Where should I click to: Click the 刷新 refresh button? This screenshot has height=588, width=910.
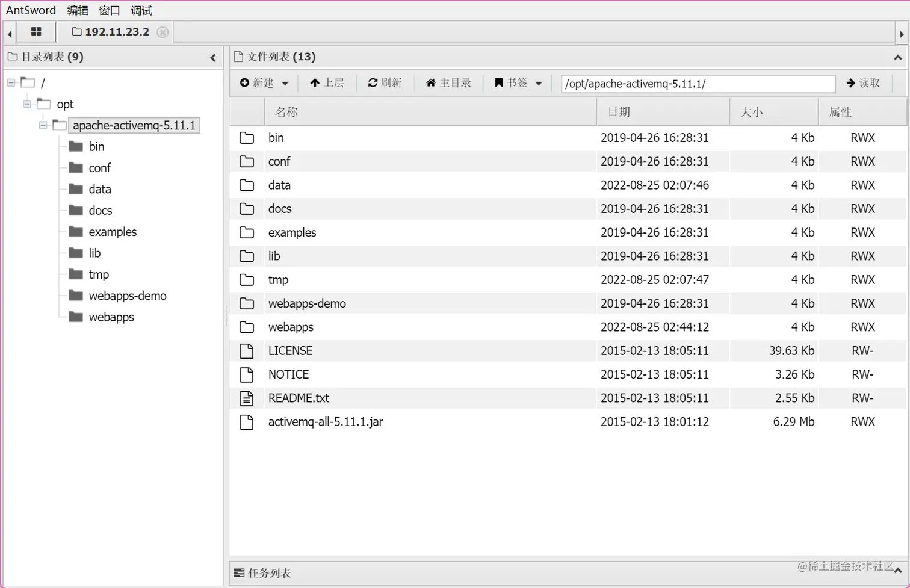point(385,83)
